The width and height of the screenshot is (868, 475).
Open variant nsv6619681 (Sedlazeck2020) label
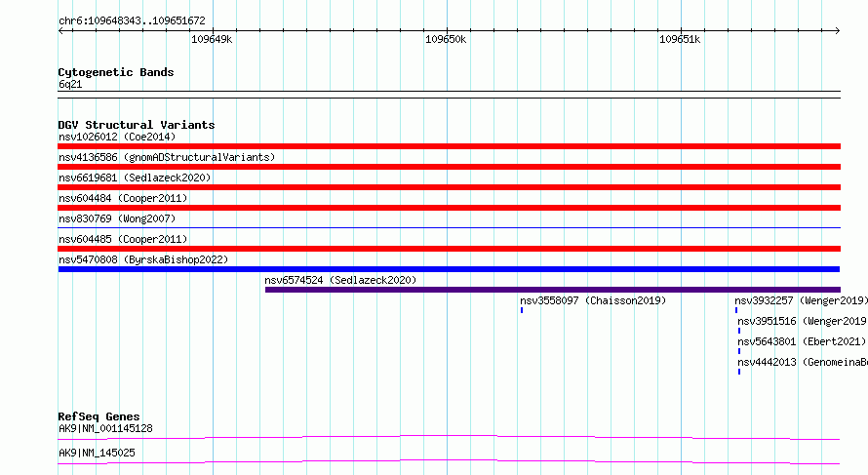135,178
